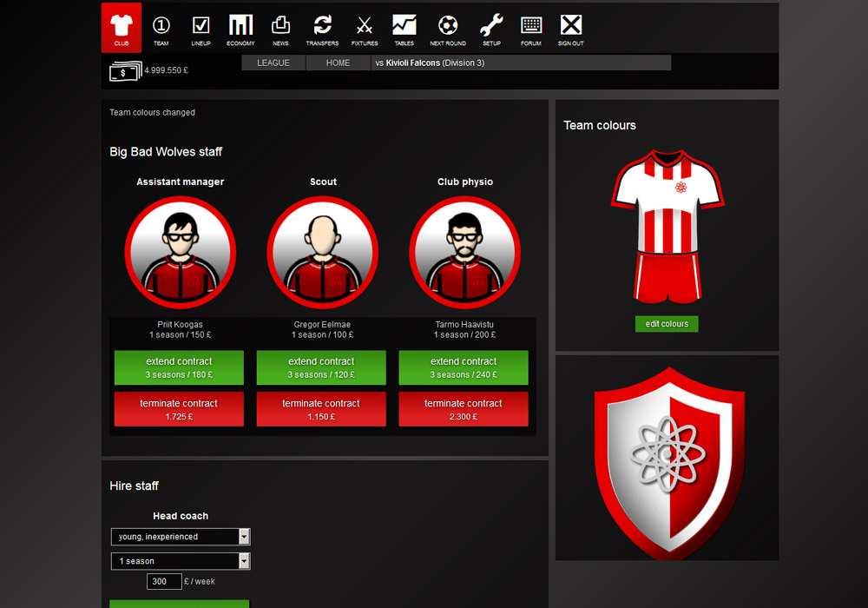The height and width of the screenshot is (608, 868).
Task: Expand the contract length season dropdown
Action: tap(180, 560)
